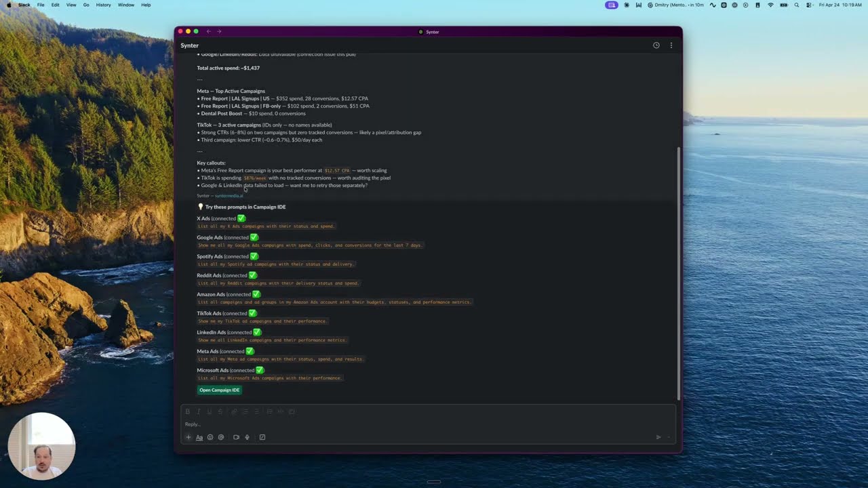Toggle underline formatting in reply composer

point(210,411)
